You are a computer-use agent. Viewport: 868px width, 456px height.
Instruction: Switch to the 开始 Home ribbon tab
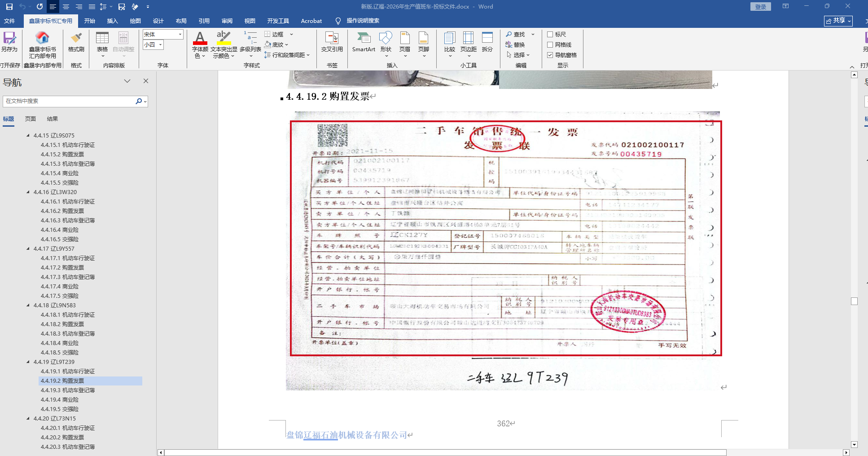90,21
